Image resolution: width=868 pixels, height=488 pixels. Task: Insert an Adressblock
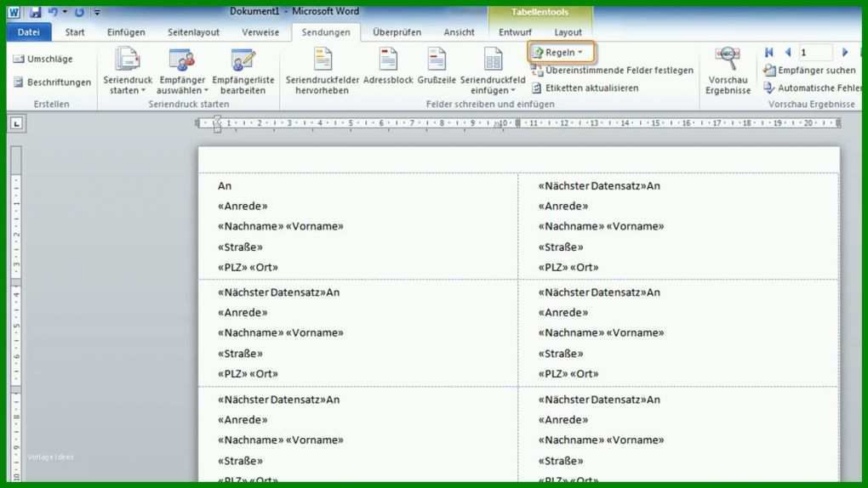(388, 66)
